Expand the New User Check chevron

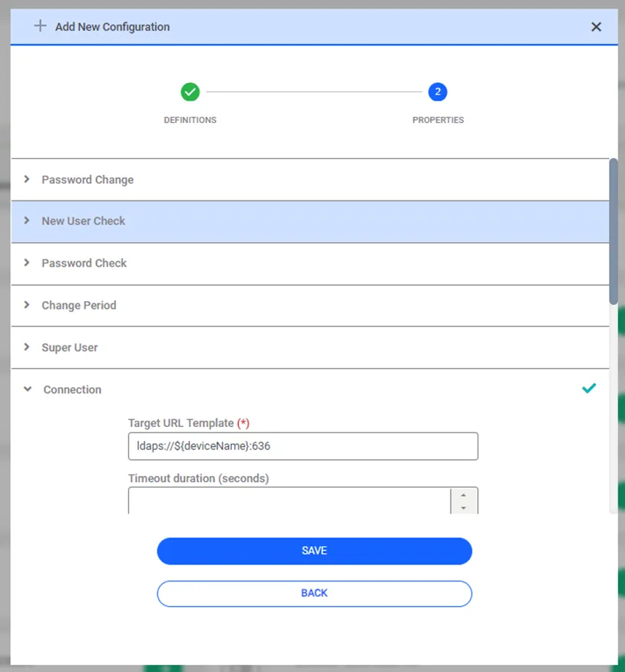(27, 220)
